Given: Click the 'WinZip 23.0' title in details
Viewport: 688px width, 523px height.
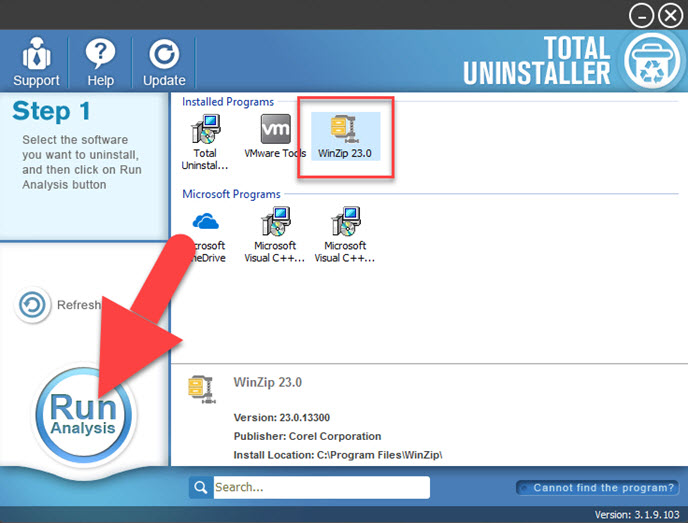Looking at the screenshot, I should (x=268, y=382).
